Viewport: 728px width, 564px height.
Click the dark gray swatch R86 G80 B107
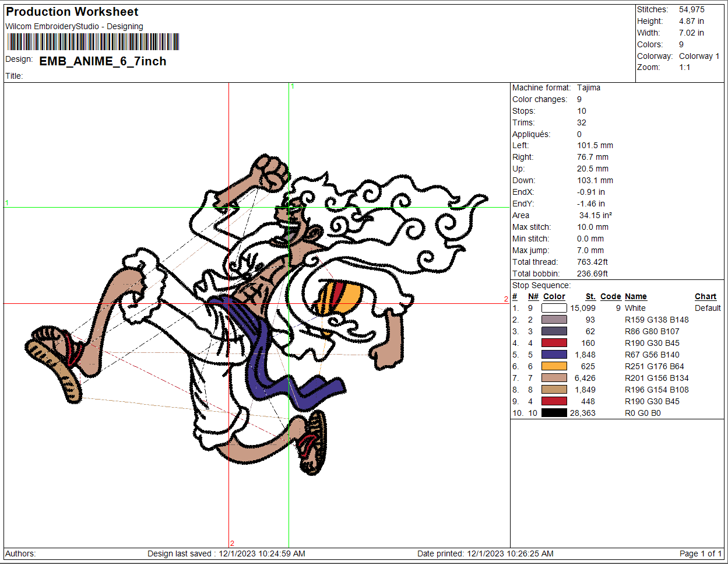pos(554,331)
